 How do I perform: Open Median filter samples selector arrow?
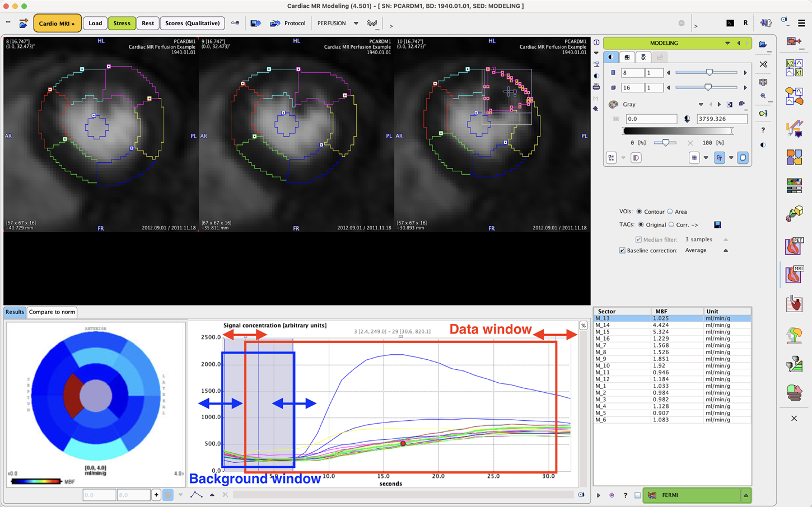click(726, 240)
